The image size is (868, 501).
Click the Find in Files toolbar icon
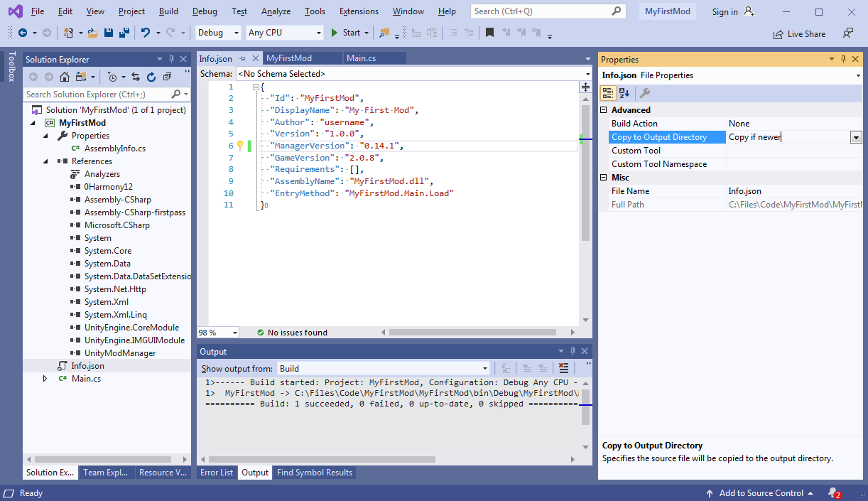click(384, 33)
